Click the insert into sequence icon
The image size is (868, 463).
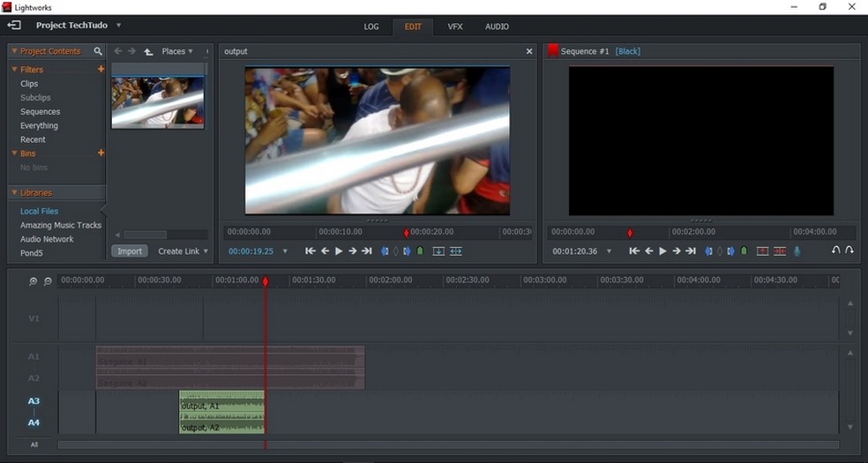438,251
